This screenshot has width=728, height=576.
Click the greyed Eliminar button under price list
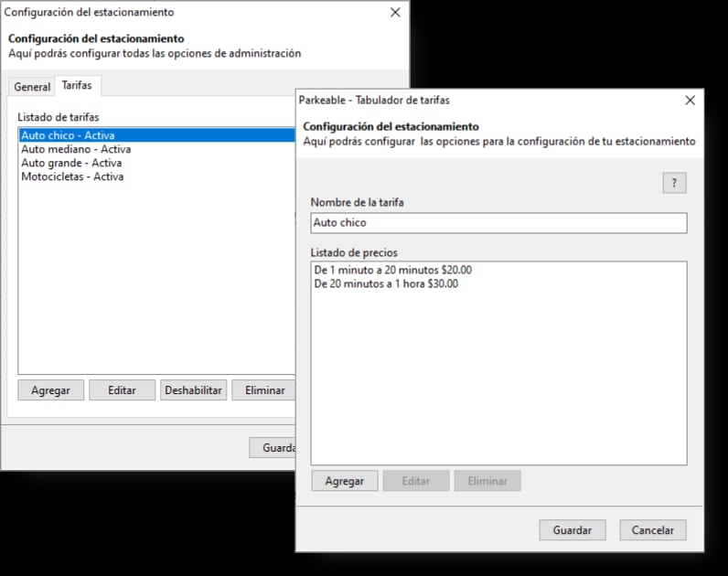[487, 481]
